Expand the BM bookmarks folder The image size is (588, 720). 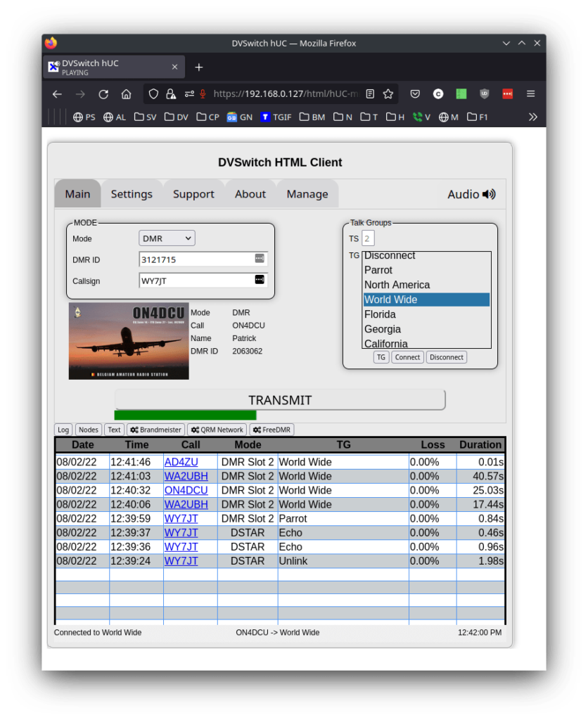click(312, 117)
